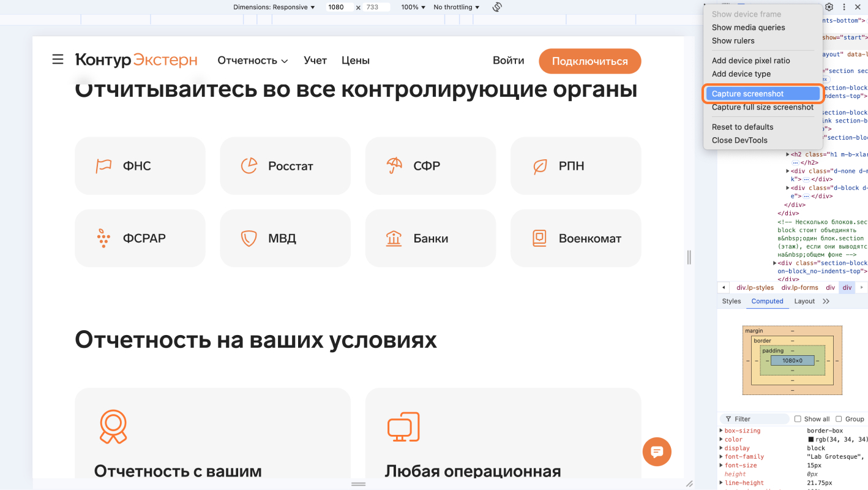This screenshot has height=490, width=868.
Task: Expand the font-family computed property
Action: click(x=720, y=456)
